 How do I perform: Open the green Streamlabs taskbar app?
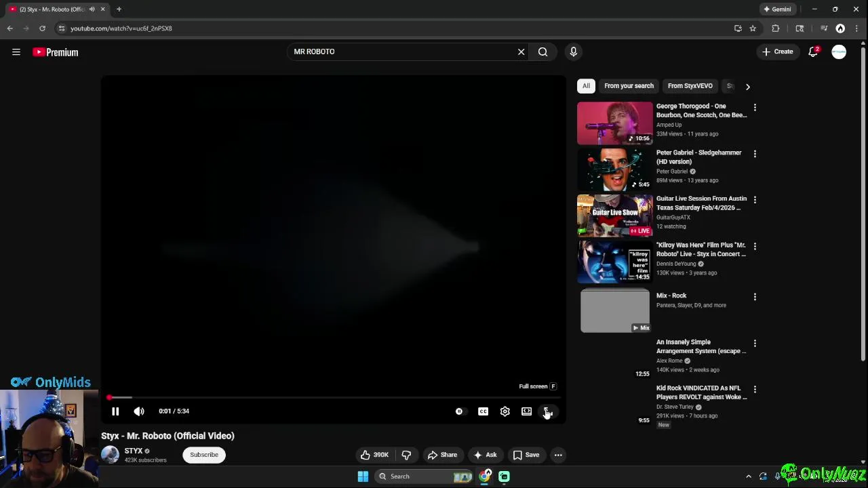point(504,476)
